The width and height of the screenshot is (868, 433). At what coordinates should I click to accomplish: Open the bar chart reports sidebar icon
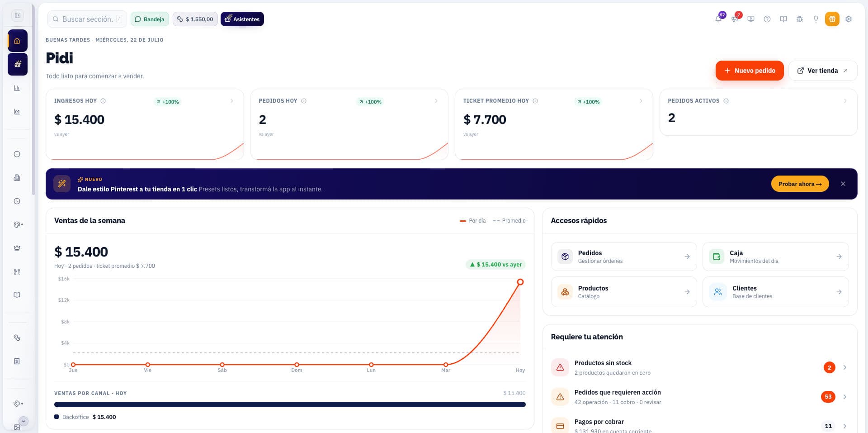17,88
